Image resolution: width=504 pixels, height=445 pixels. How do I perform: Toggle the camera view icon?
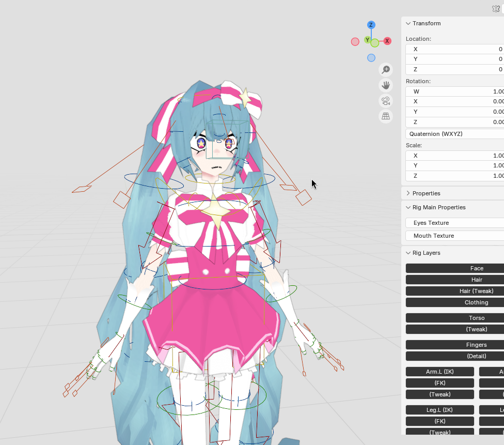(386, 101)
